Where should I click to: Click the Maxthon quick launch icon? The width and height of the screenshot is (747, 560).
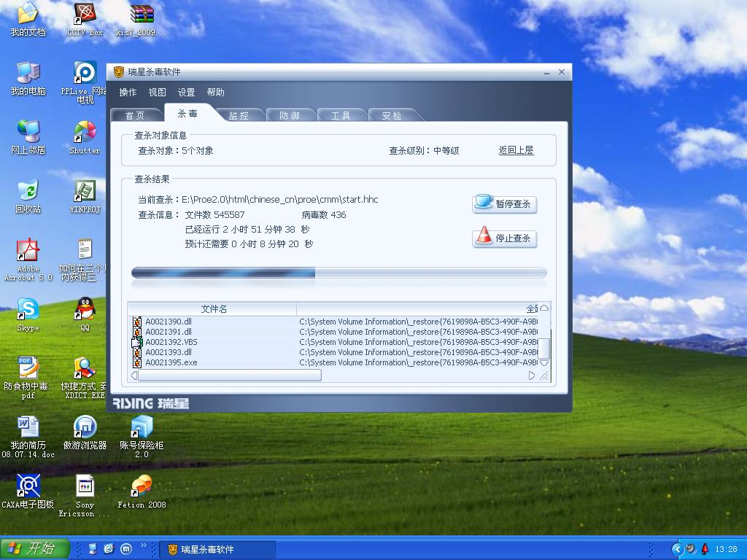[126, 549]
